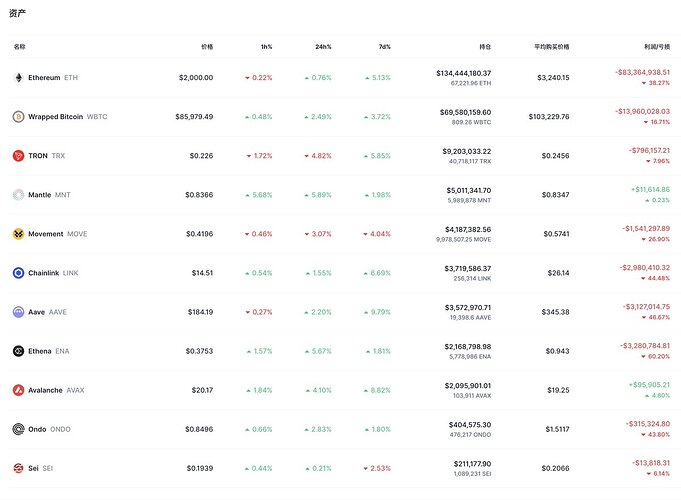This screenshot has height=500, width=681.
Task: Click the yellow Movement logo icon
Action: (x=18, y=234)
